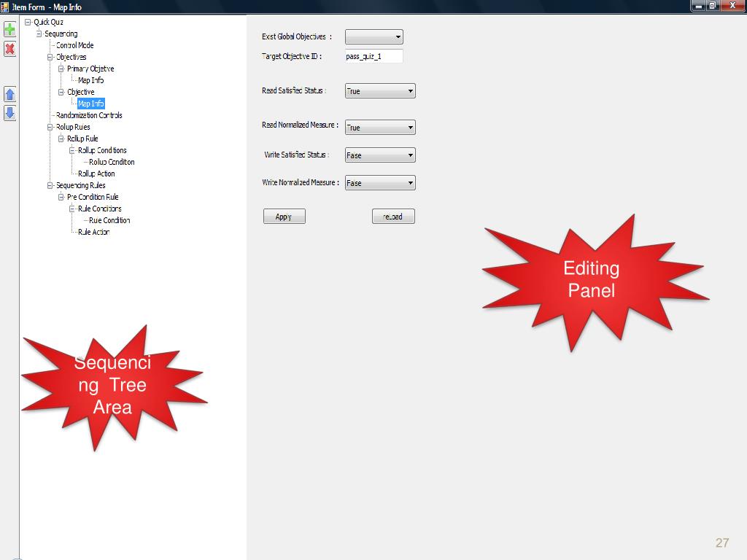Select the Objectives tree label

[71, 57]
